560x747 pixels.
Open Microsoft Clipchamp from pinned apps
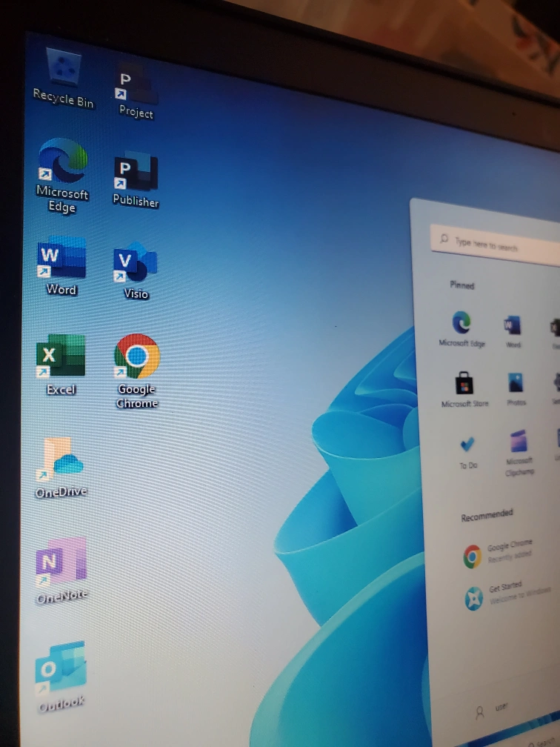[519, 453]
